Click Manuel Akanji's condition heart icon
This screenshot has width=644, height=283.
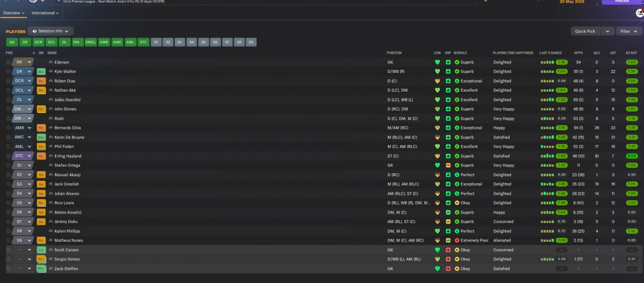(x=437, y=175)
